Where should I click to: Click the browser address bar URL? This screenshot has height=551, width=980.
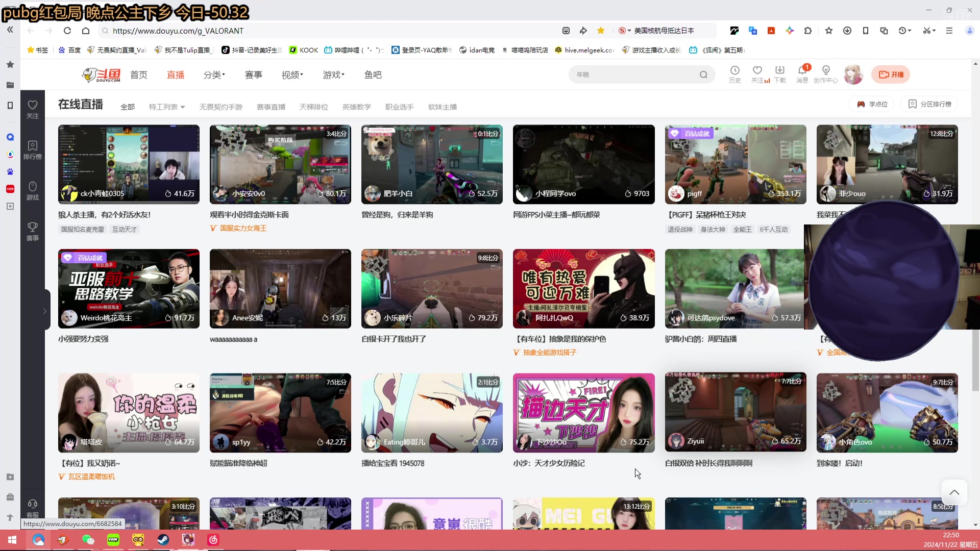[x=178, y=31]
